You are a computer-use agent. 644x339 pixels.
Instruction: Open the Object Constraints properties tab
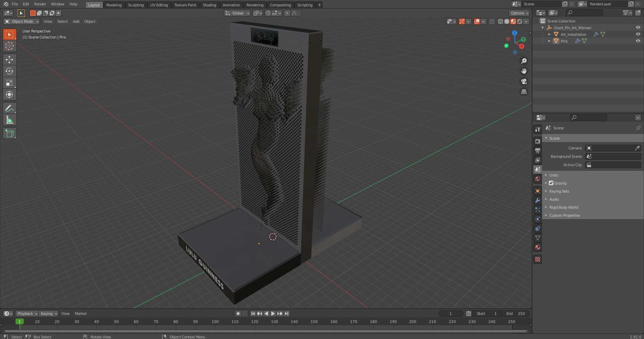point(538,228)
